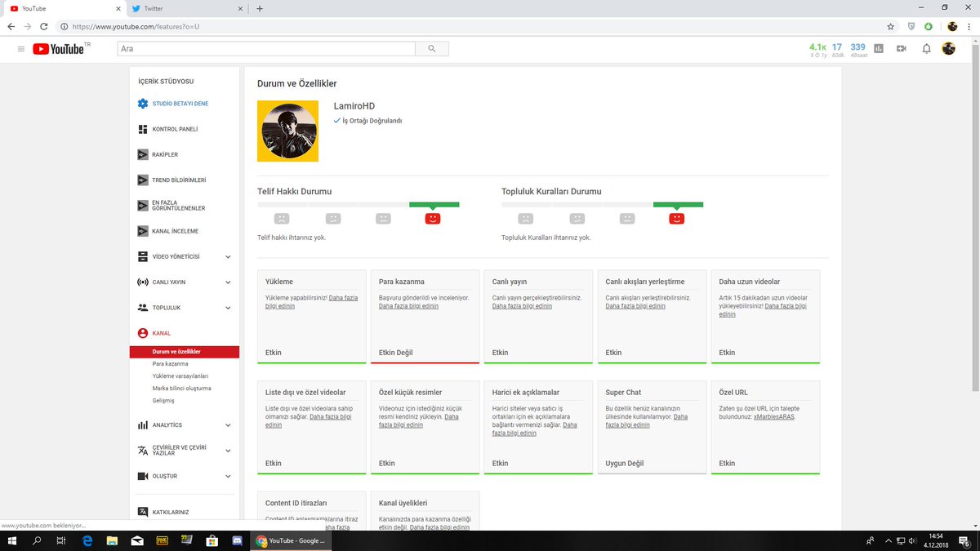The width and height of the screenshot is (980, 551).
Task: Open the Chrome three-dot menu
Action: [969, 26]
